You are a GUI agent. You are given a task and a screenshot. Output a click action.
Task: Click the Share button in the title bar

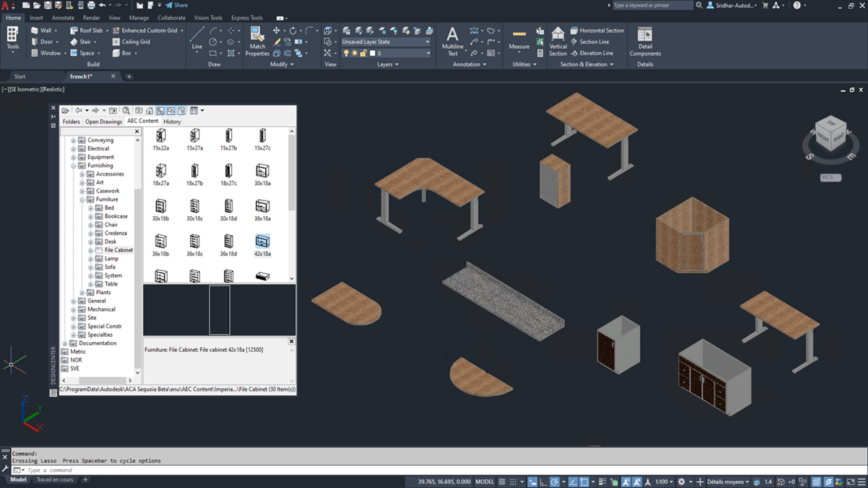pos(175,5)
